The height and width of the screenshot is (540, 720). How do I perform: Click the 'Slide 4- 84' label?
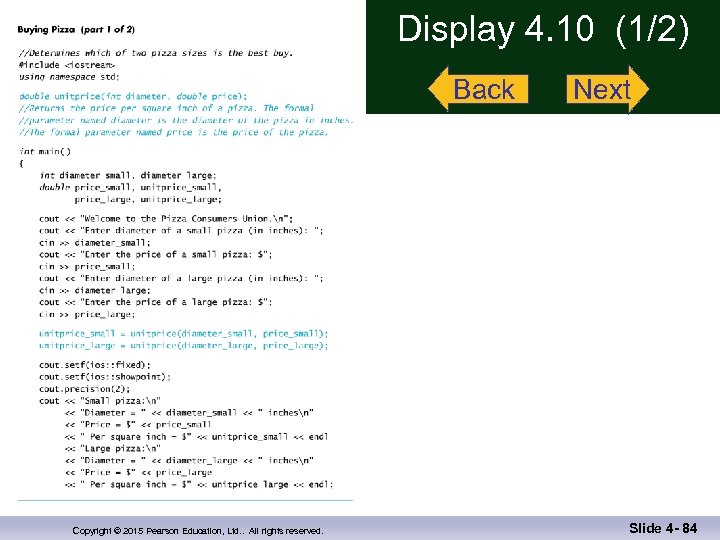(663, 529)
